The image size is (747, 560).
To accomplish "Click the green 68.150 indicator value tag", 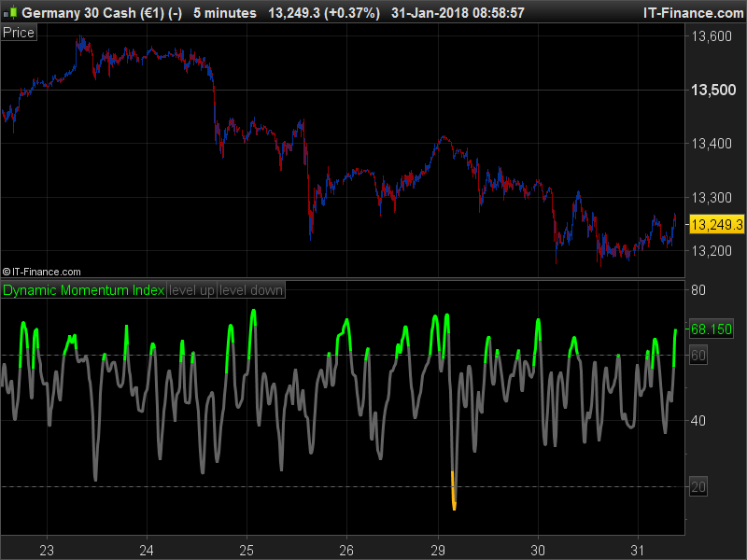I will coord(712,329).
